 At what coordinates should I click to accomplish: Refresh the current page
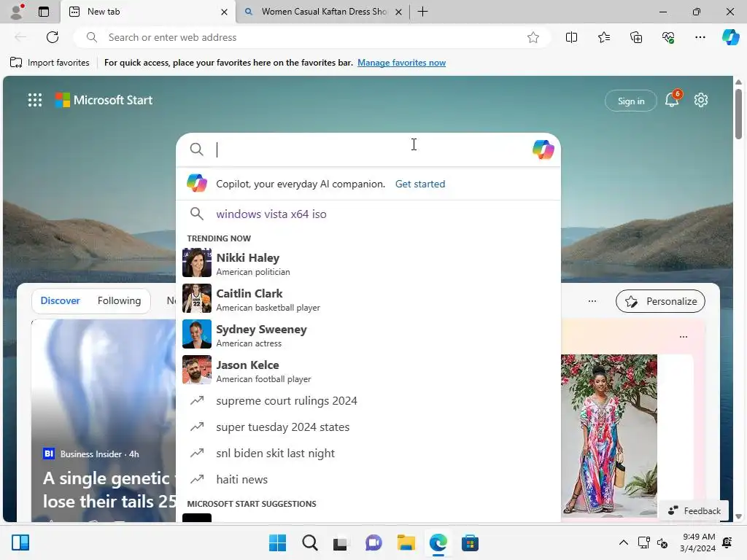[53, 37]
